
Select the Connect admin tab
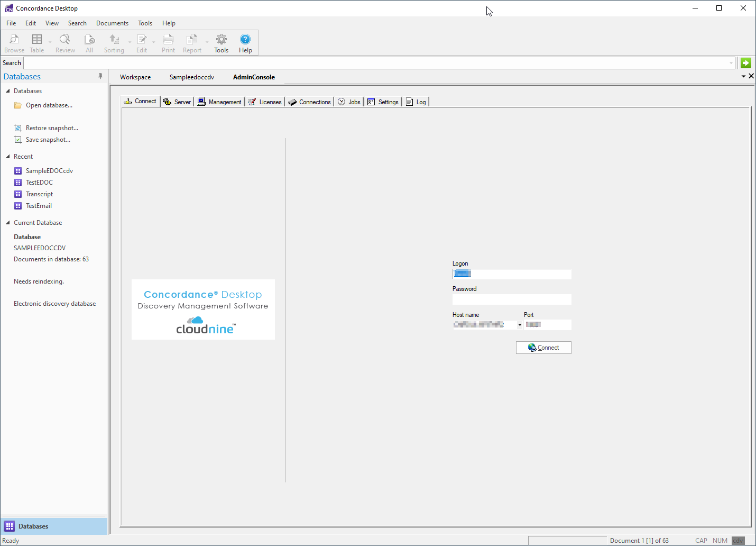pyautogui.click(x=140, y=101)
